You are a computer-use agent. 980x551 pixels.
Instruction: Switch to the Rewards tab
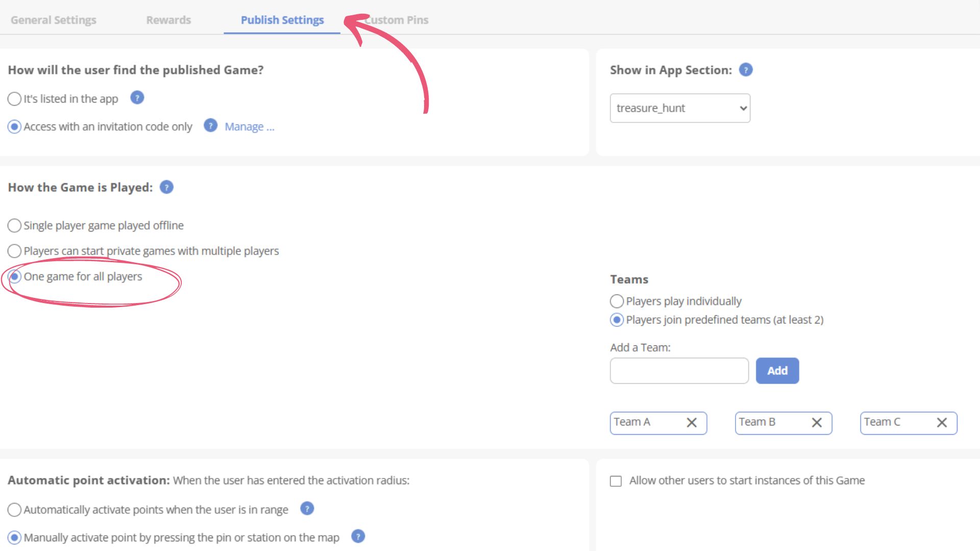coord(168,20)
